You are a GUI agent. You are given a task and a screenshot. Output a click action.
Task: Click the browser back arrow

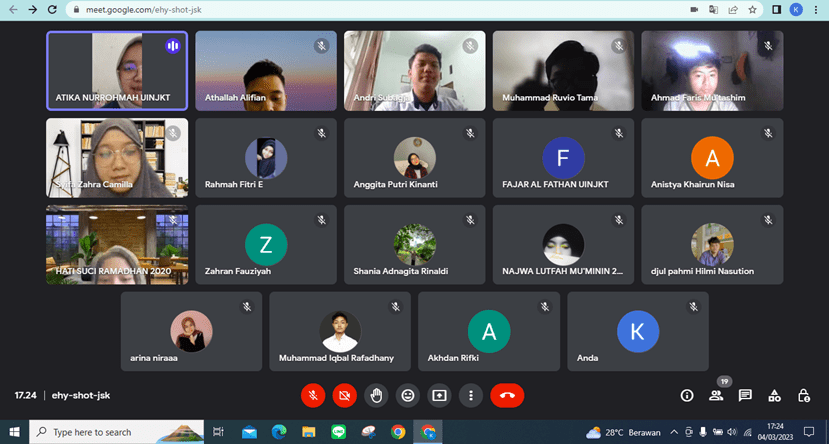pos(12,9)
